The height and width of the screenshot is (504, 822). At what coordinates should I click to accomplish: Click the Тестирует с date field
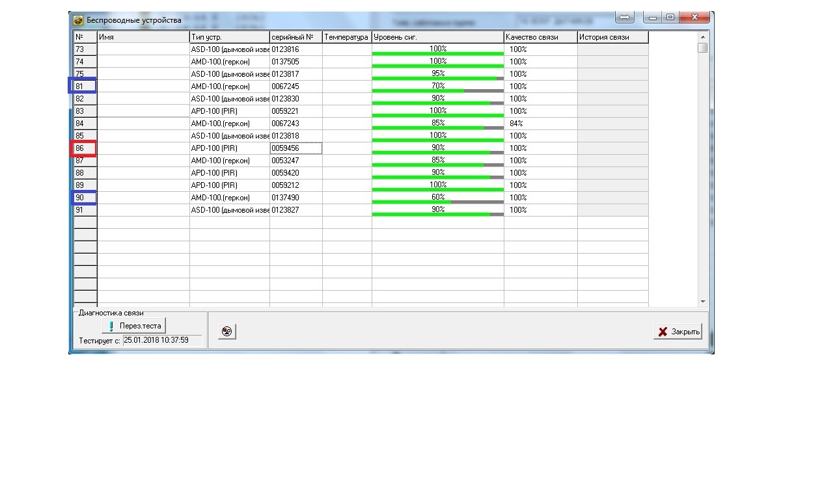pos(162,340)
